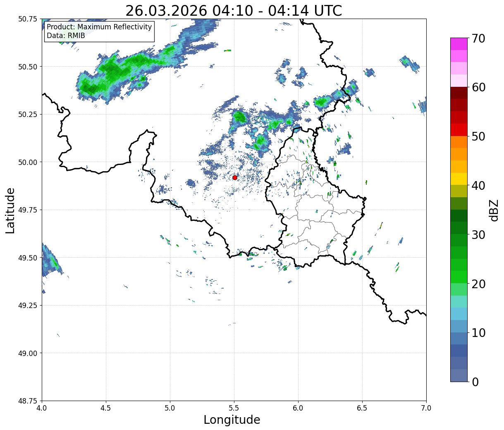Click the 'dBZ' colorbar label
This screenshot has height=430, width=504.
click(494, 210)
